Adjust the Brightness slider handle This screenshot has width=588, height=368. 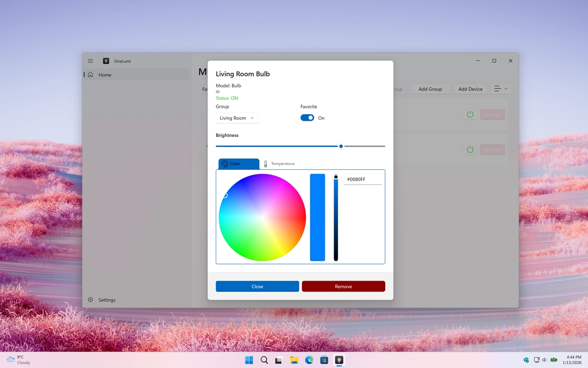coord(341,146)
